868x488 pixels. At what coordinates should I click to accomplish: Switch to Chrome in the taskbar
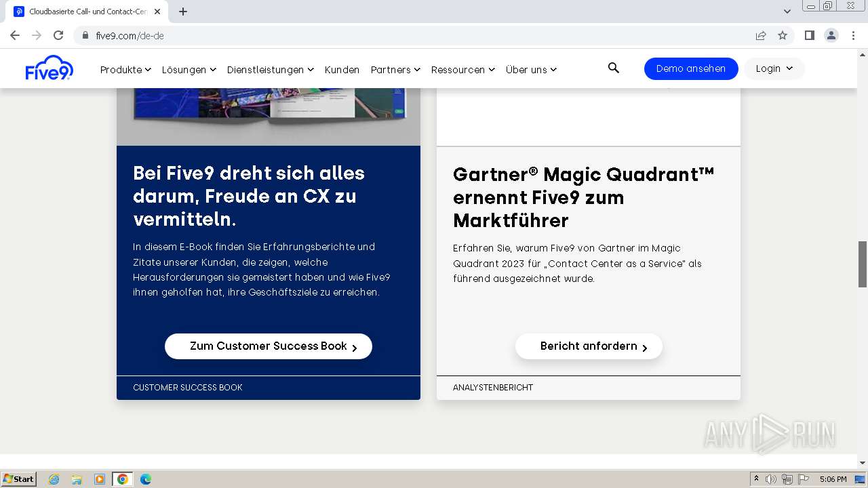(x=122, y=479)
